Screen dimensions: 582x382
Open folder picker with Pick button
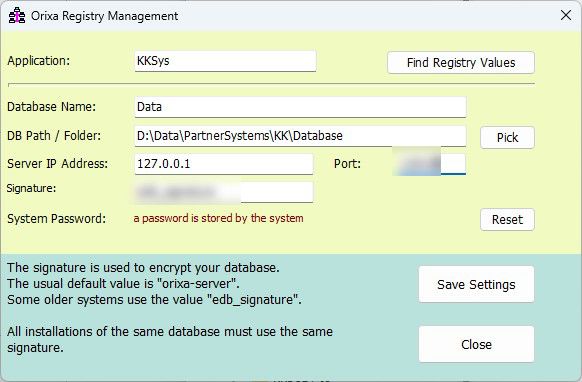[507, 137]
